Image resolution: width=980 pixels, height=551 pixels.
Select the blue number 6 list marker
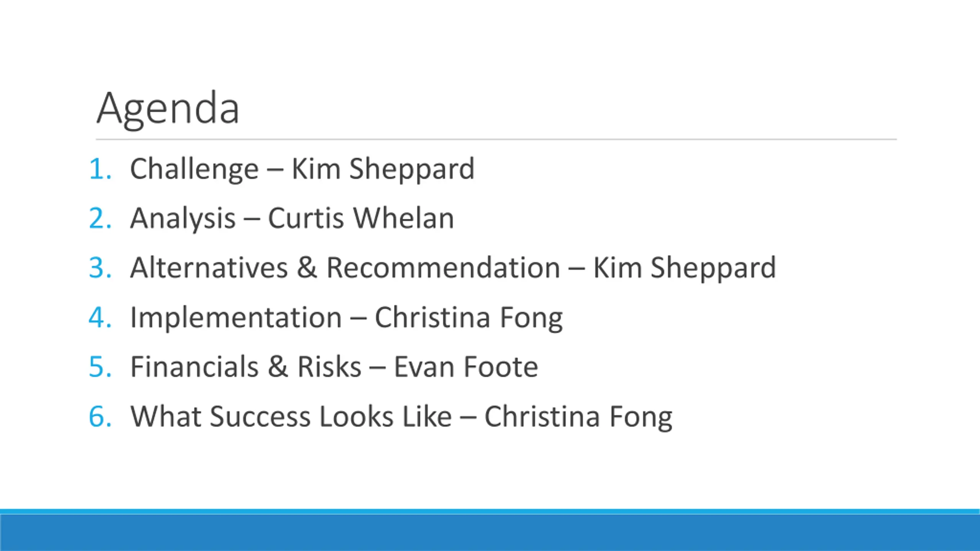click(100, 416)
